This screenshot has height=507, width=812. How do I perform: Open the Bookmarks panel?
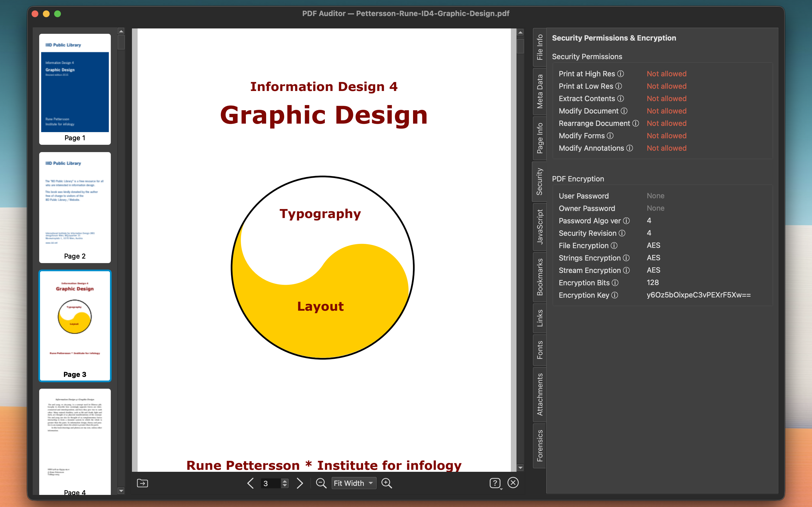(540, 275)
